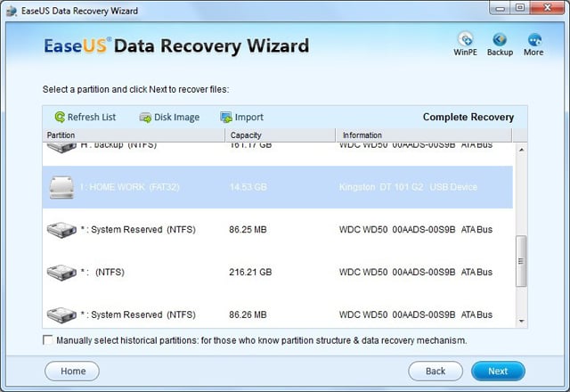Open the WinPE tool icon
The image size is (570, 392).
[x=465, y=39]
